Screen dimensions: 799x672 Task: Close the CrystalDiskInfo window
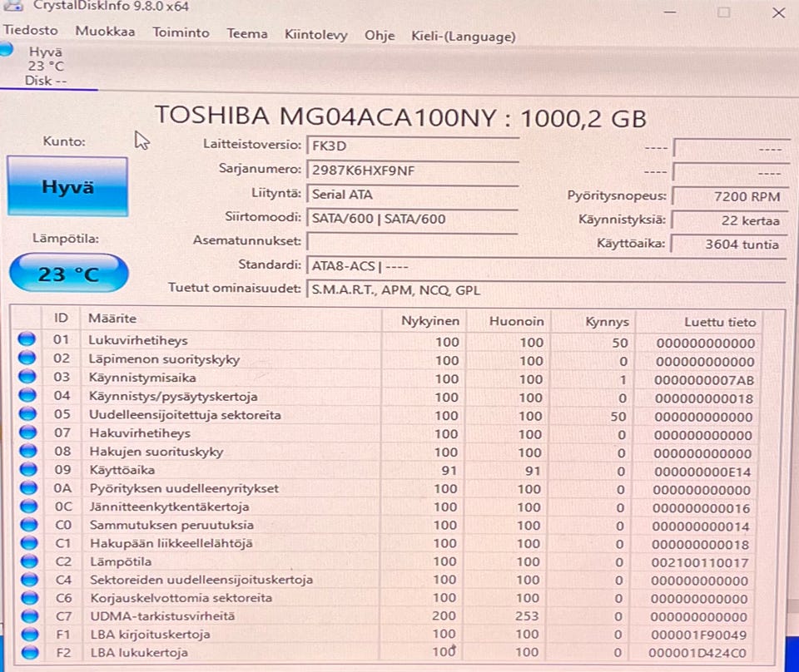[x=779, y=12]
